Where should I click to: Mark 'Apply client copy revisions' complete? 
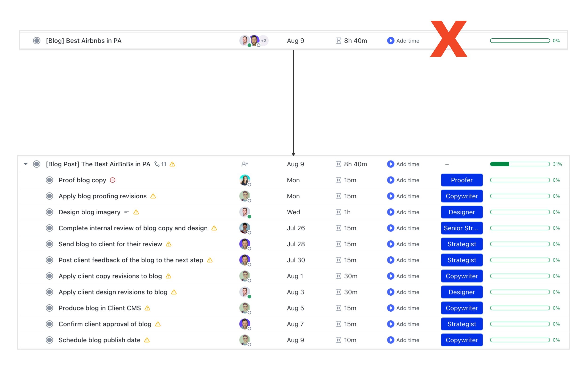tap(50, 276)
